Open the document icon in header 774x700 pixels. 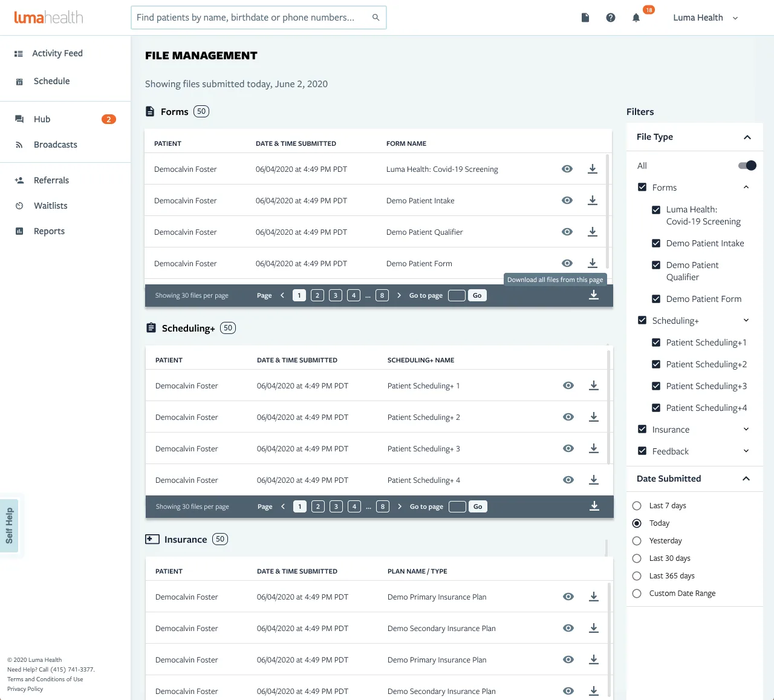coord(585,18)
